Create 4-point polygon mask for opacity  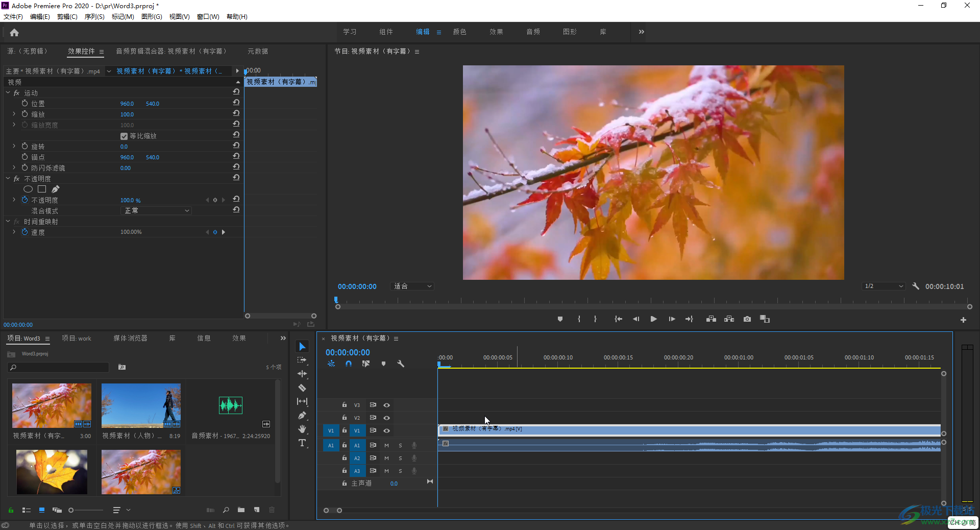click(42, 189)
